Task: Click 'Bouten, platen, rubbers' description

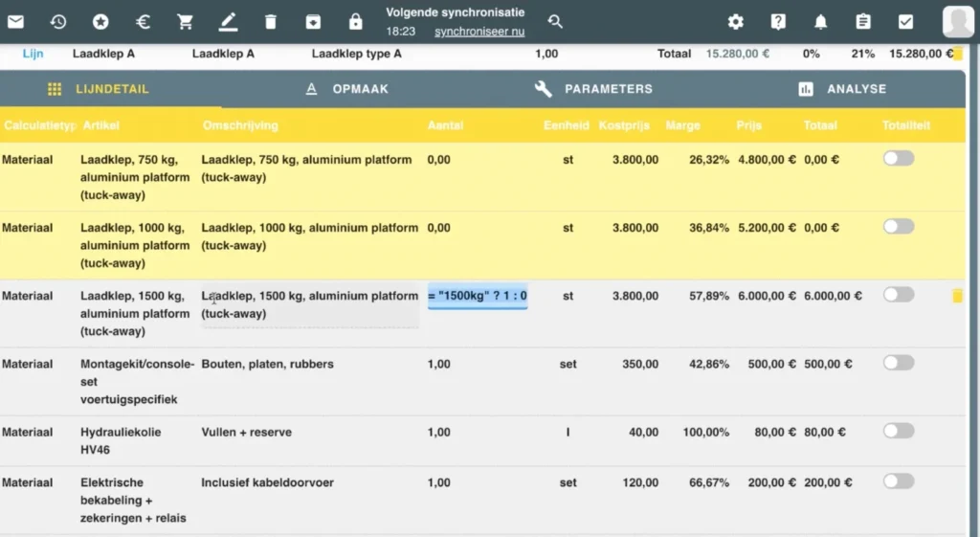Action: pos(268,365)
